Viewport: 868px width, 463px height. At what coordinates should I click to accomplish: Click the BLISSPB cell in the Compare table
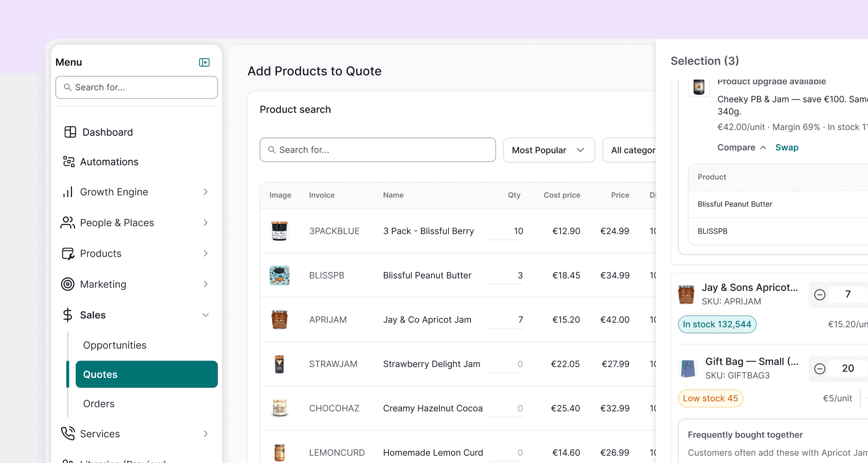712,231
